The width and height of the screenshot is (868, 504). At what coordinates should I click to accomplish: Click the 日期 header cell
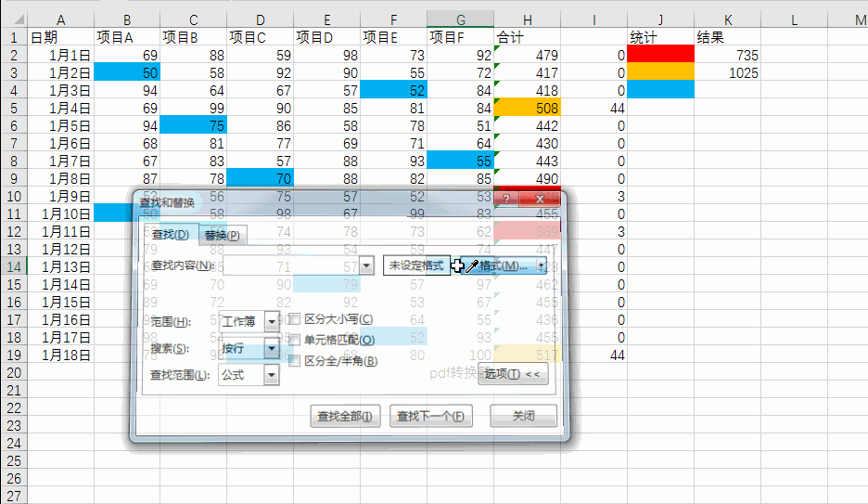[61, 37]
